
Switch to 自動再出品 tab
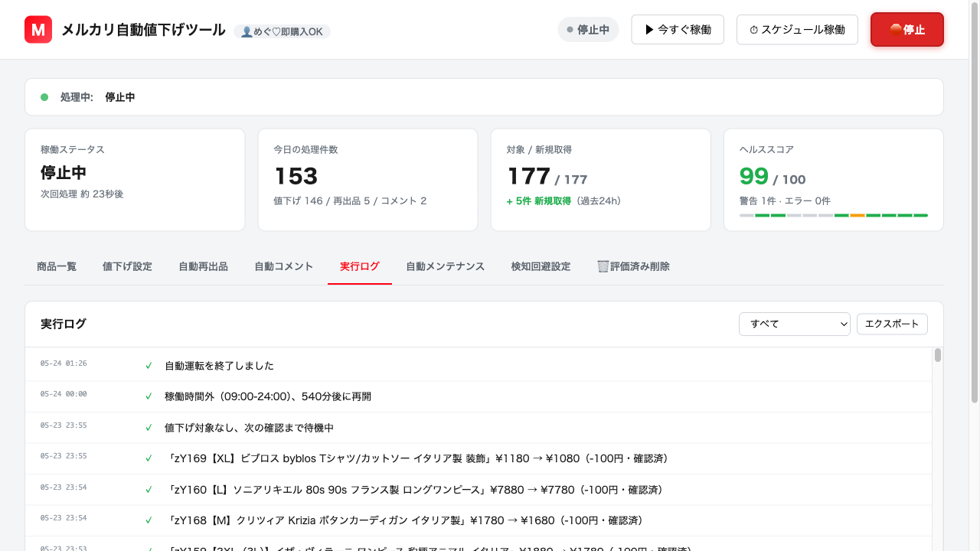tap(203, 266)
